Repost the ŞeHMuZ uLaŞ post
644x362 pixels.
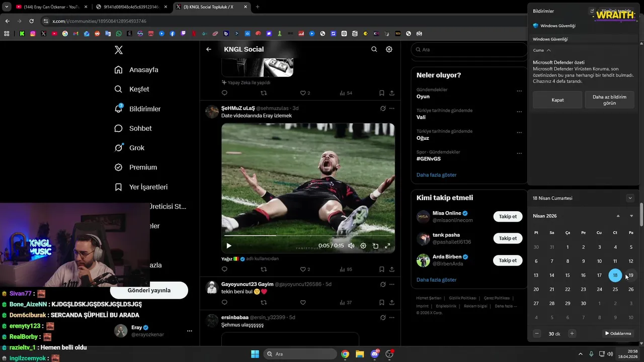(x=264, y=269)
